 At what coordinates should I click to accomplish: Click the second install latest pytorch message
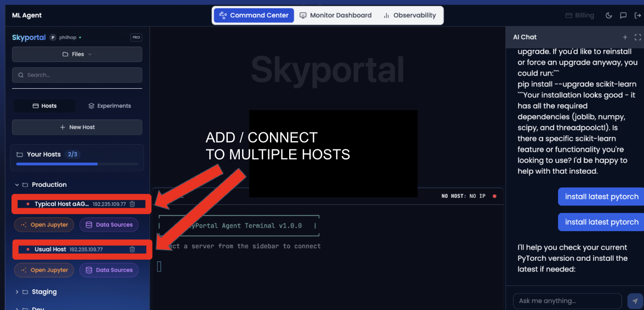tap(601, 222)
